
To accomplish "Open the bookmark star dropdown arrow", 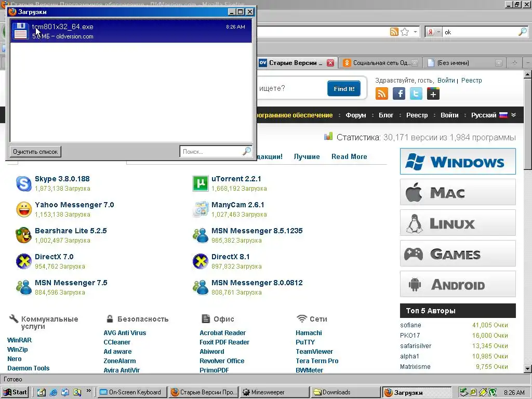I will [x=415, y=32].
